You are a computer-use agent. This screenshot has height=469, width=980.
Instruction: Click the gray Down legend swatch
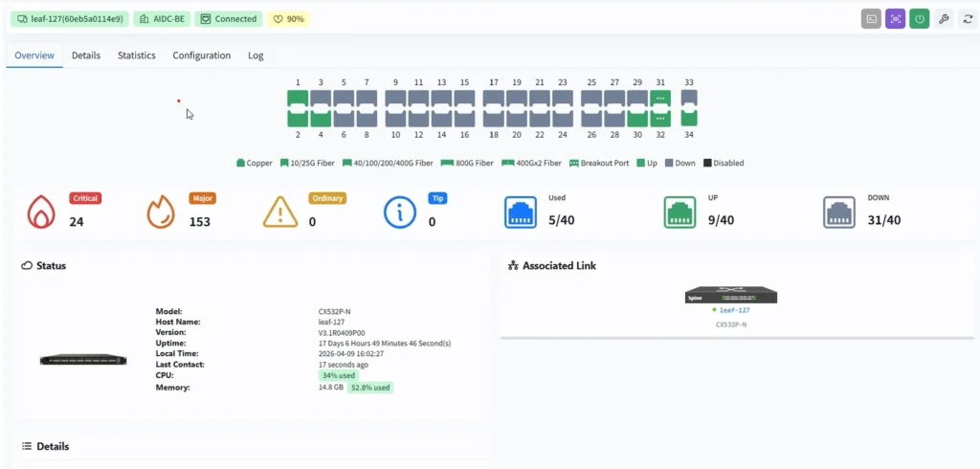point(669,164)
